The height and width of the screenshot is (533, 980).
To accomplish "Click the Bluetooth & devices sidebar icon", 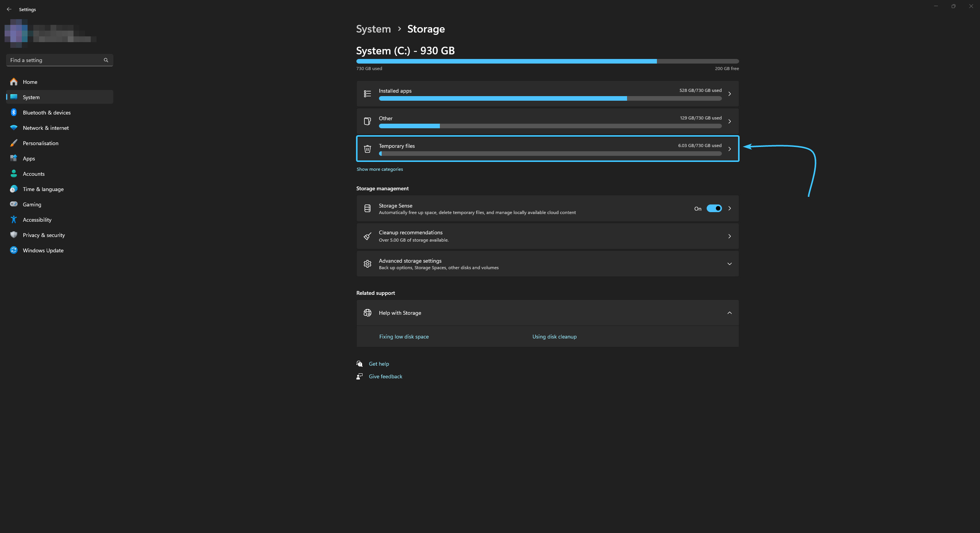I will pos(14,112).
